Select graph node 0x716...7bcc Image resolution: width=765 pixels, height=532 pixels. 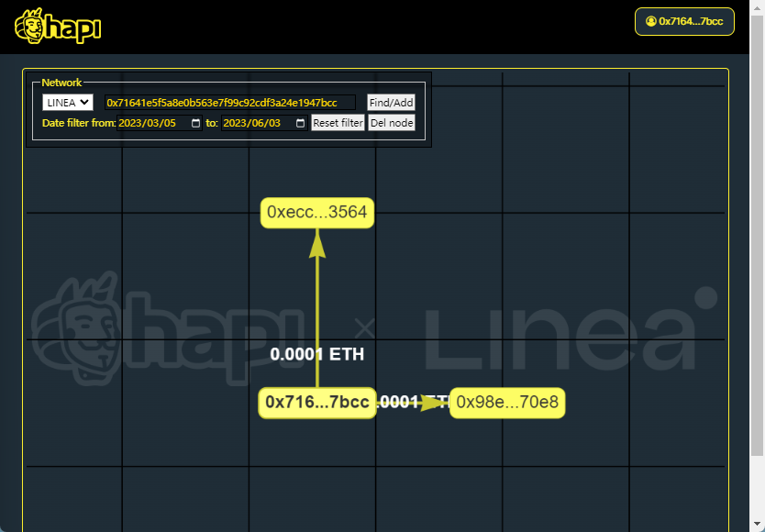317,403
